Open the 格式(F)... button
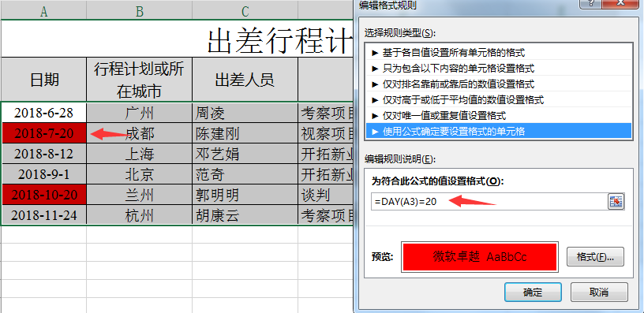 click(x=595, y=257)
